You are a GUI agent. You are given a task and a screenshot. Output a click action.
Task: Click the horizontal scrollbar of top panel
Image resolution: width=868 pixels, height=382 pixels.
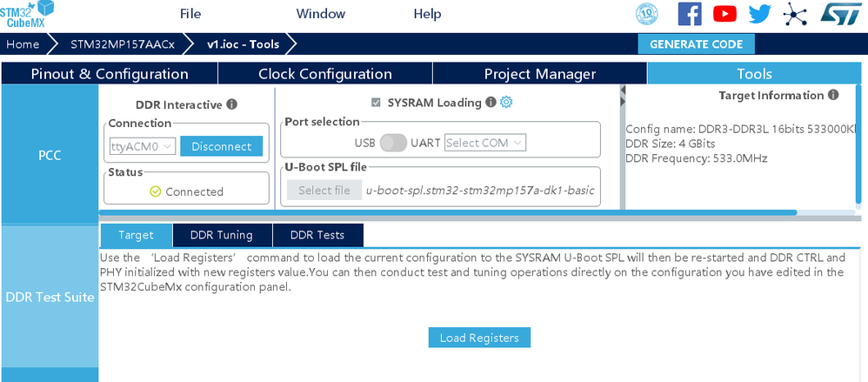pyautogui.click(x=449, y=212)
